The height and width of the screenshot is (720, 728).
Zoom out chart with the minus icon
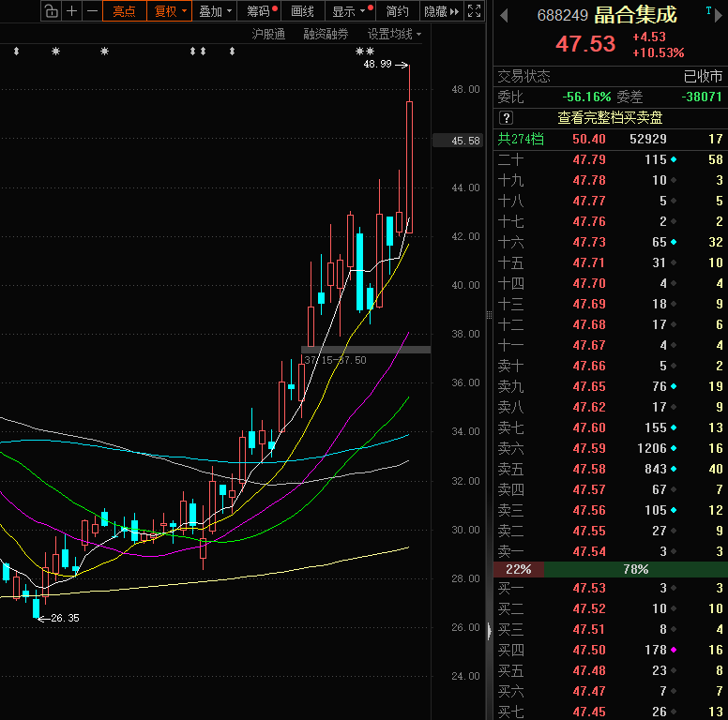click(92, 11)
